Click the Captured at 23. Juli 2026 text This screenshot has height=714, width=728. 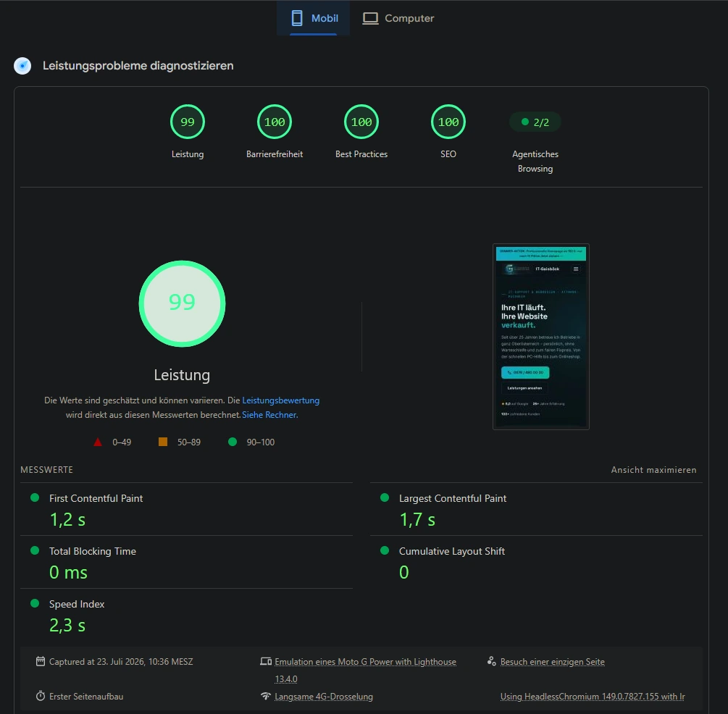(121, 662)
